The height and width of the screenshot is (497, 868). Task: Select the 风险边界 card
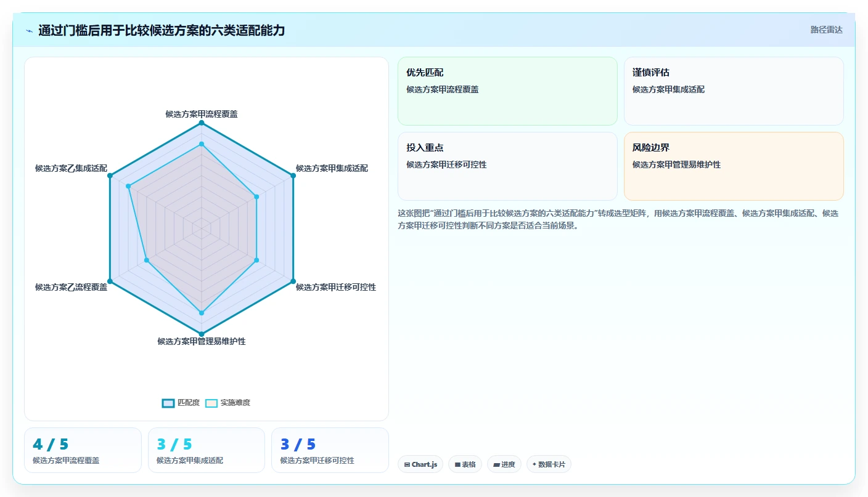(734, 166)
